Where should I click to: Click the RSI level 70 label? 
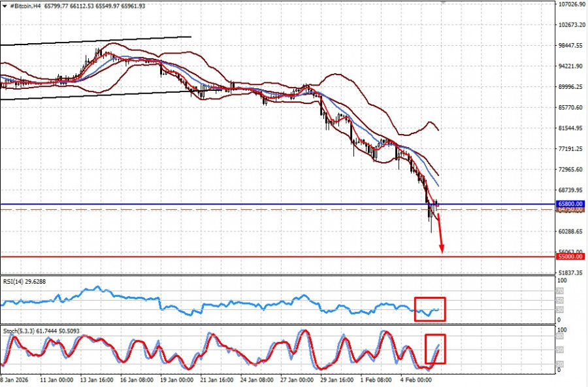pyautogui.click(x=559, y=290)
